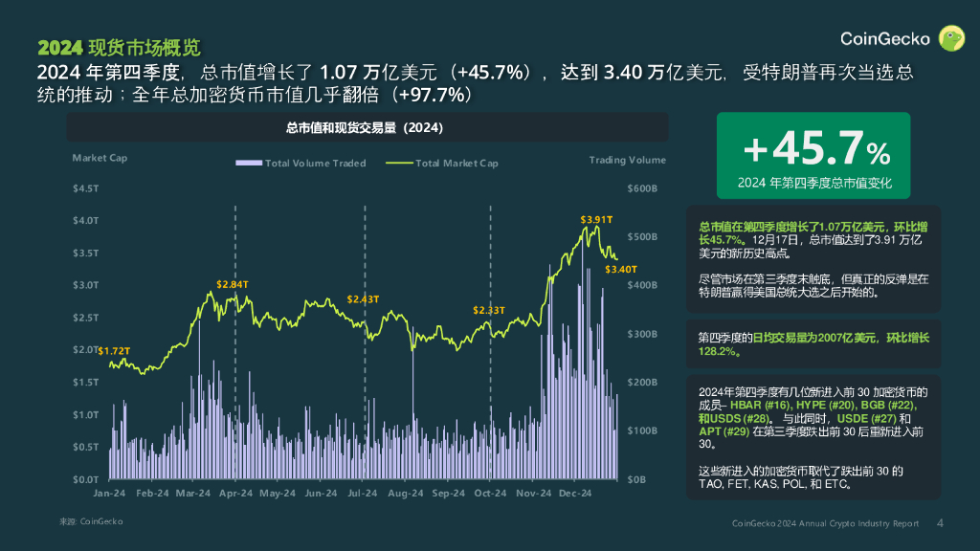Click the Mar-24 x-axis label
The width and height of the screenshot is (980, 551).
[193, 493]
